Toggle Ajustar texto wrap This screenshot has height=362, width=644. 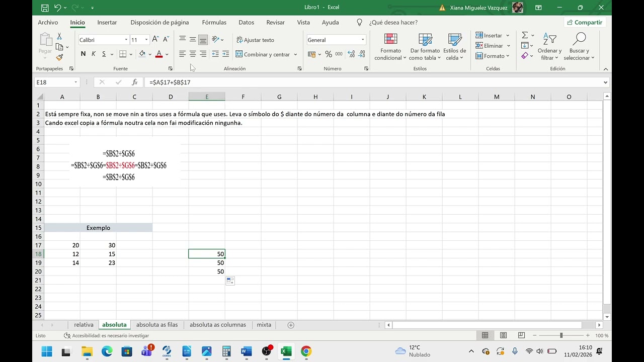click(x=255, y=40)
